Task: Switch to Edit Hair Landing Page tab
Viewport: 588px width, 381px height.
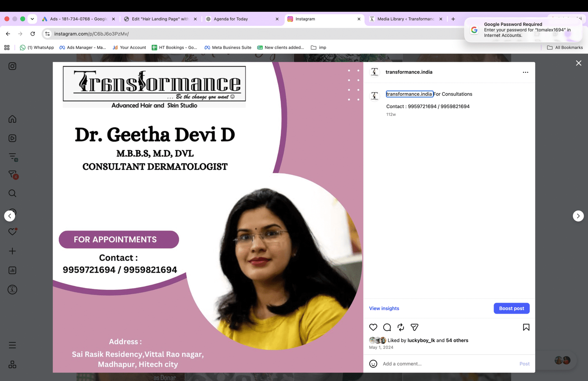Action: point(160,19)
